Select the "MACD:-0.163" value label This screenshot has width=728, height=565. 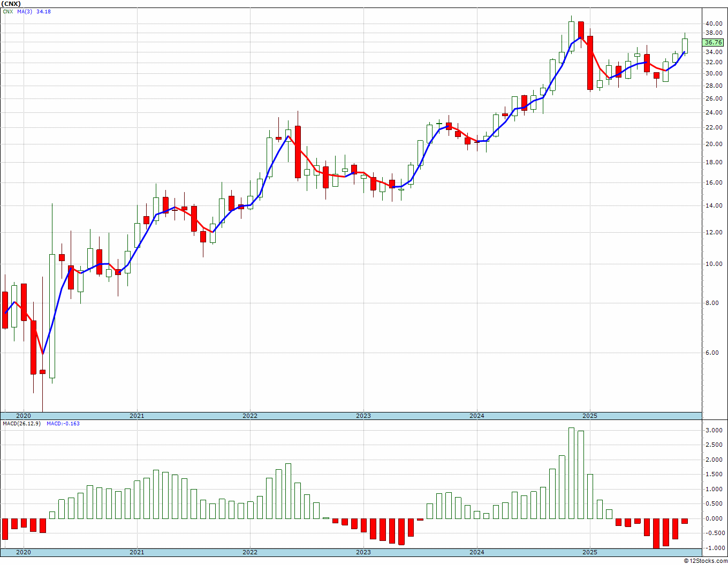pos(63,424)
